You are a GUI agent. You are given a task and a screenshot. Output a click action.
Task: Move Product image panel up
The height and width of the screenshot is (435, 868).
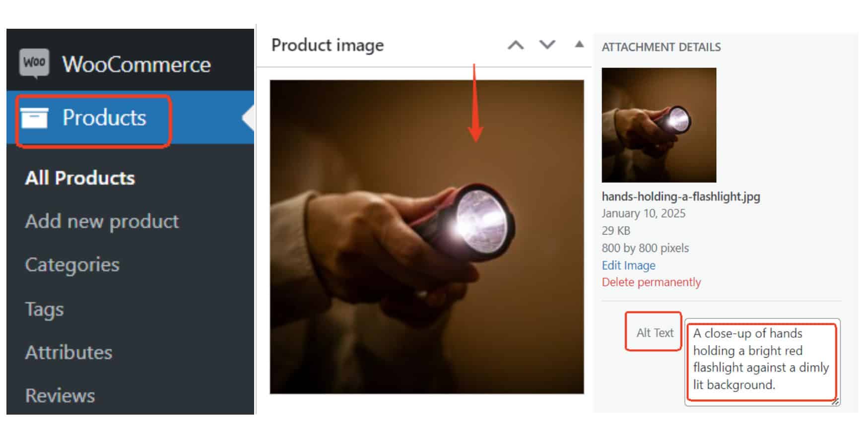pos(516,45)
